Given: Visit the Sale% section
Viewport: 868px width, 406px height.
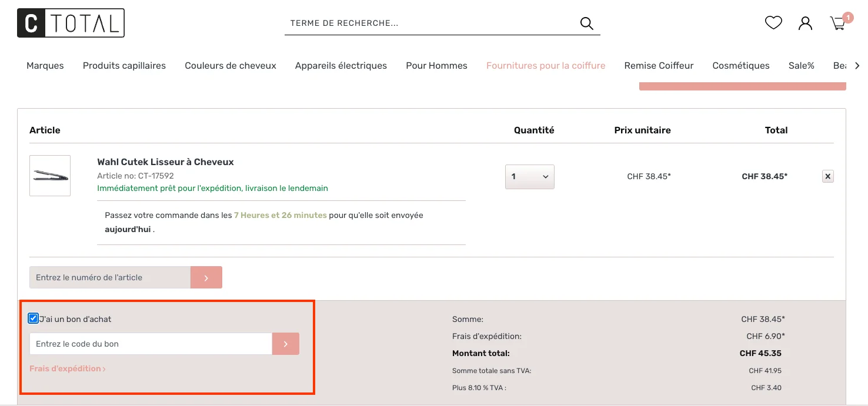Looking at the screenshot, I should 801,65.
